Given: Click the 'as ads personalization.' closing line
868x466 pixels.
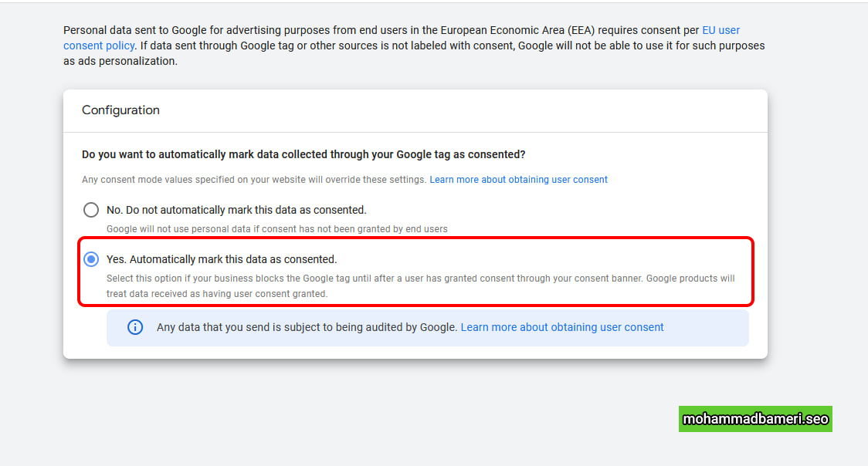Looking at the screenshot, I should (x=120, y=62).
